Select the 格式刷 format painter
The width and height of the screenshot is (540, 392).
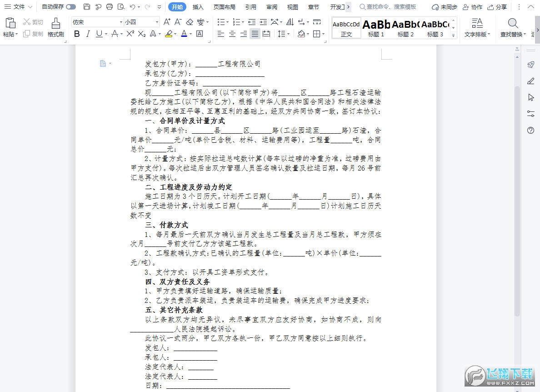[56, 28]
